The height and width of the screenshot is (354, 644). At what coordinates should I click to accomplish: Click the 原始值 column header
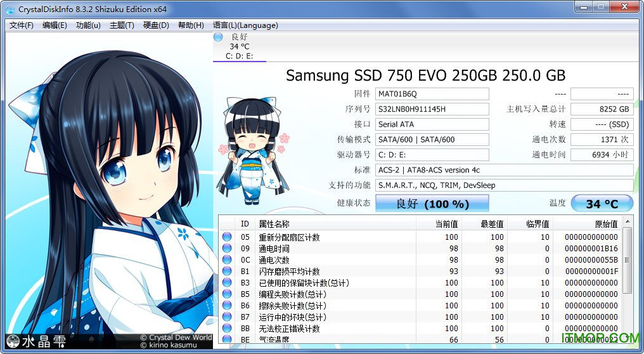(588, 224)
